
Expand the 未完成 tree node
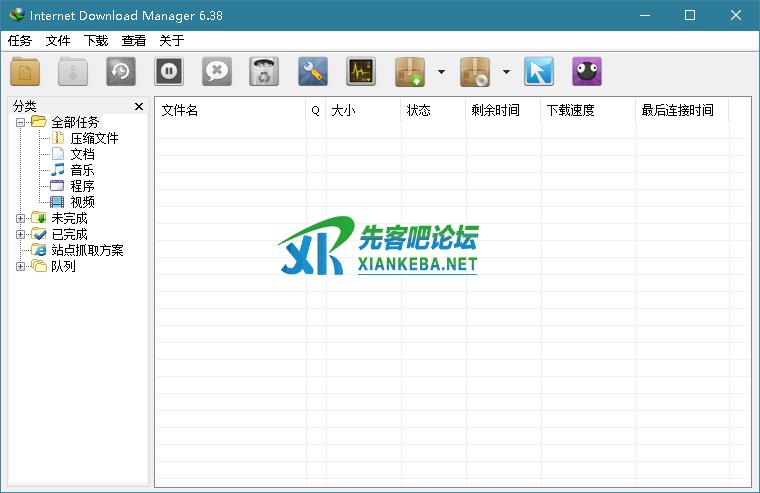21,218
